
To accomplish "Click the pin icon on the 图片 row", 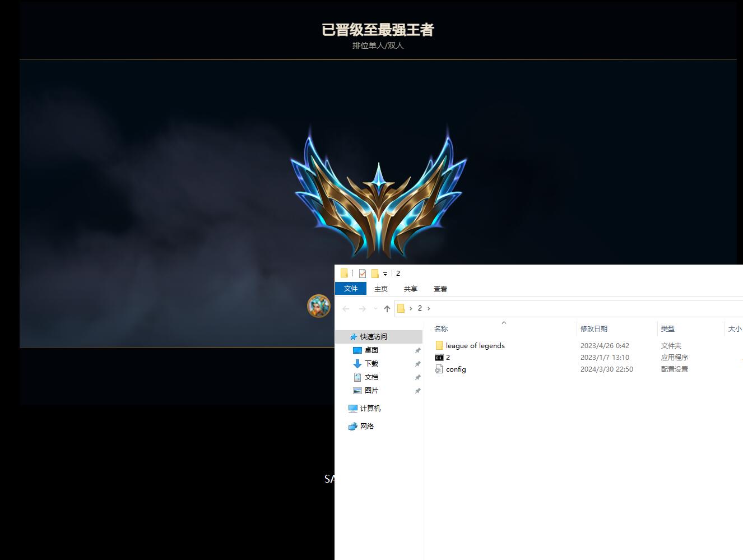I will (417, 391).
